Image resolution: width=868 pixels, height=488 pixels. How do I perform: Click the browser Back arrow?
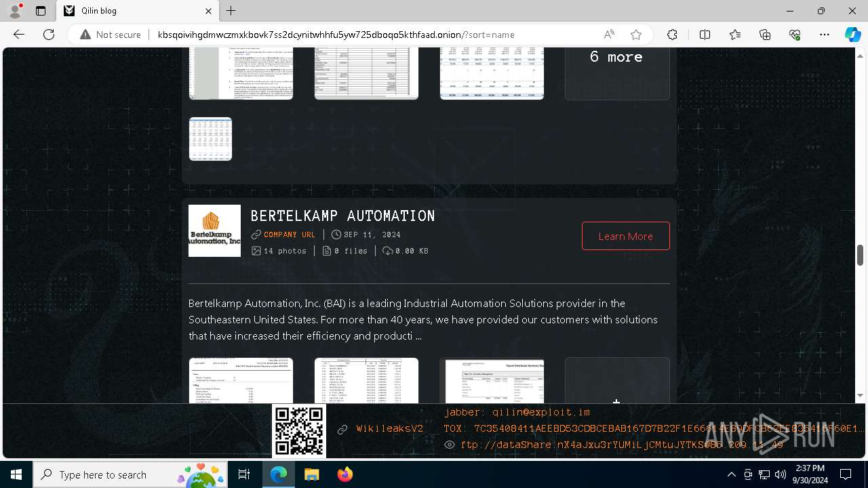click(19, 35)
